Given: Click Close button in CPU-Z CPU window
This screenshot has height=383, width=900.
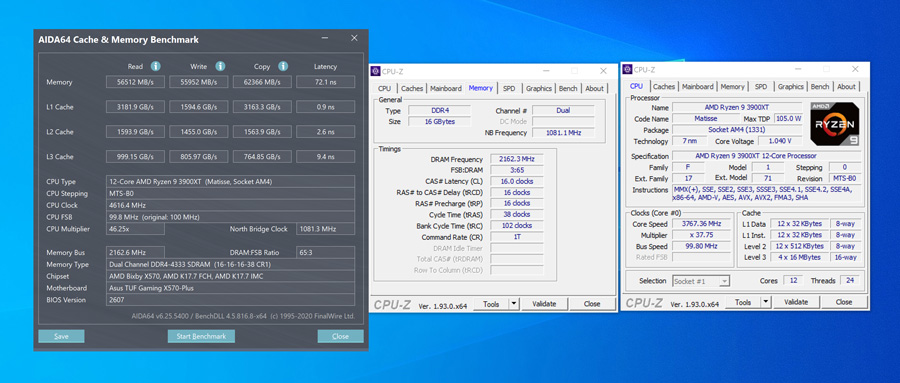Looking at the screenshot, I should coord(844,302).
